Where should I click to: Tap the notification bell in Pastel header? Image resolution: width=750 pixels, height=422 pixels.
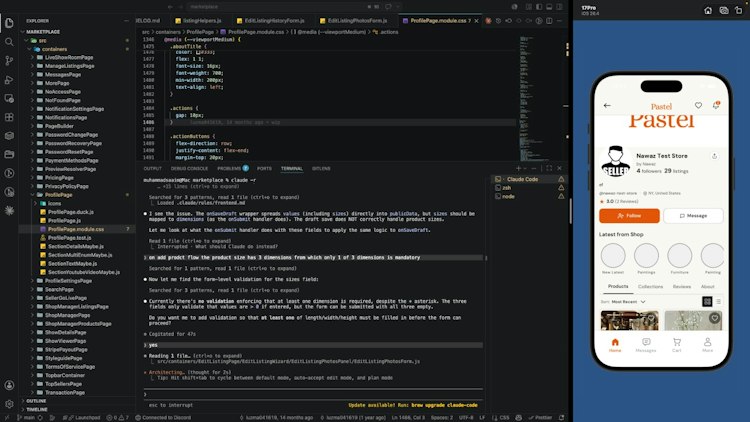[x=716, y=105]
